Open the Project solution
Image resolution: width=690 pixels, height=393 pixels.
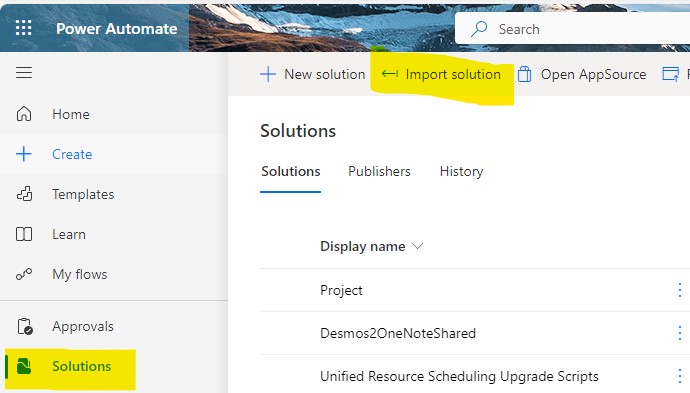[x=341, y=290]
